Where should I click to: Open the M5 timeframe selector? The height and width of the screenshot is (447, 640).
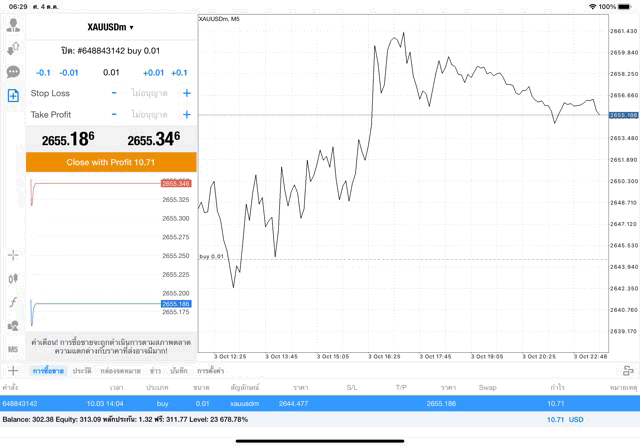13,349
